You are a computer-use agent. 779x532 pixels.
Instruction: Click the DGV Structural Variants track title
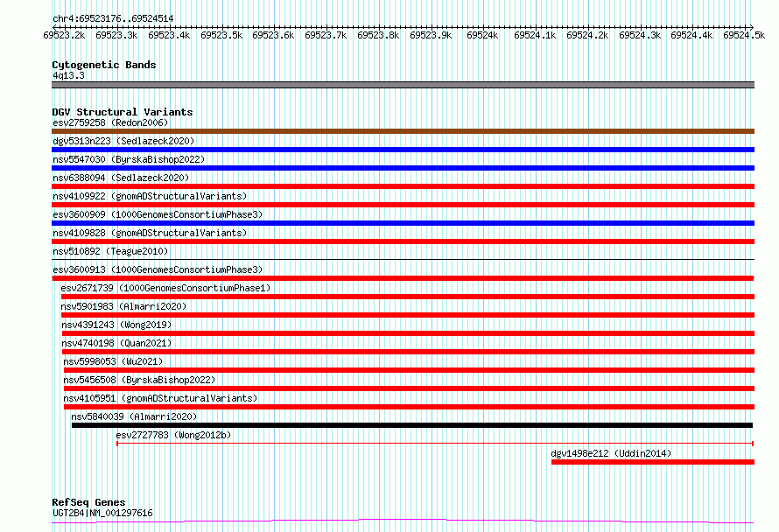pos(123,112)
